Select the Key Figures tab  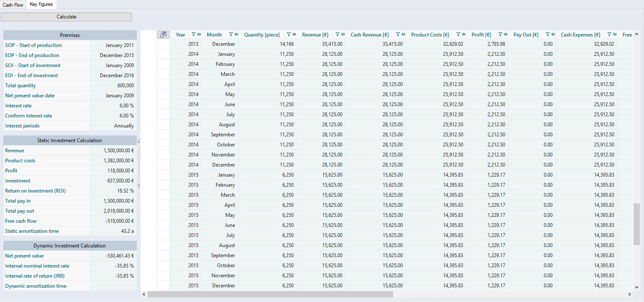pos(41,5)
